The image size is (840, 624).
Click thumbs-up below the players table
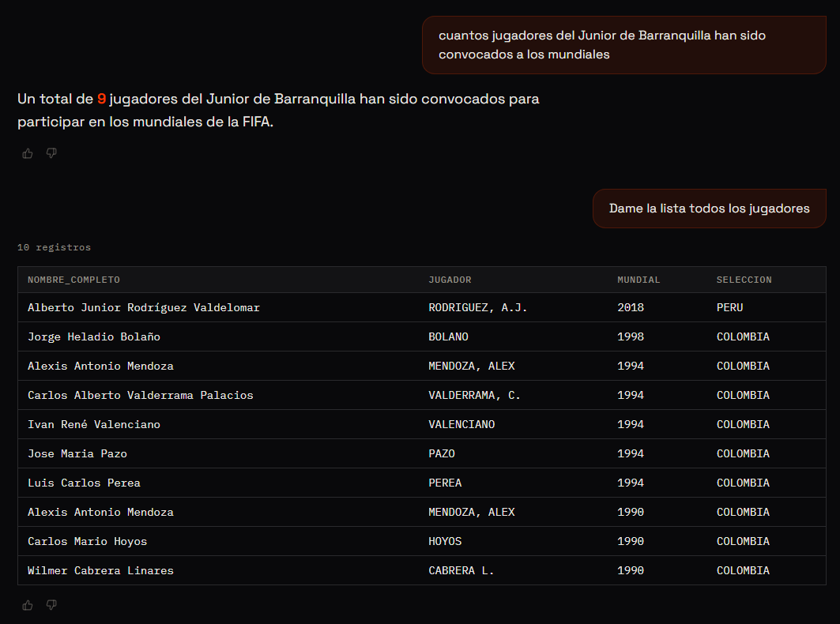(x=28, y=605)
